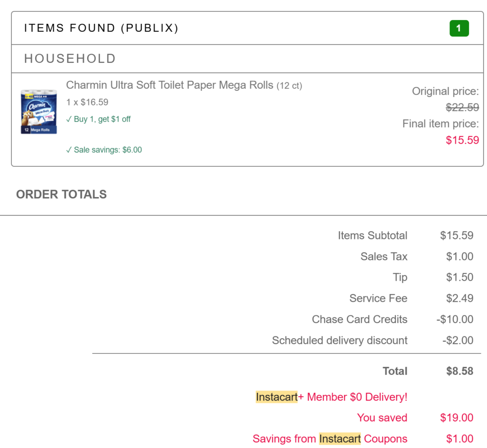Viewport: 487px width, 448px height.
Task: Click the You saved $19.00 amount
Action: [x=457, y=418]
